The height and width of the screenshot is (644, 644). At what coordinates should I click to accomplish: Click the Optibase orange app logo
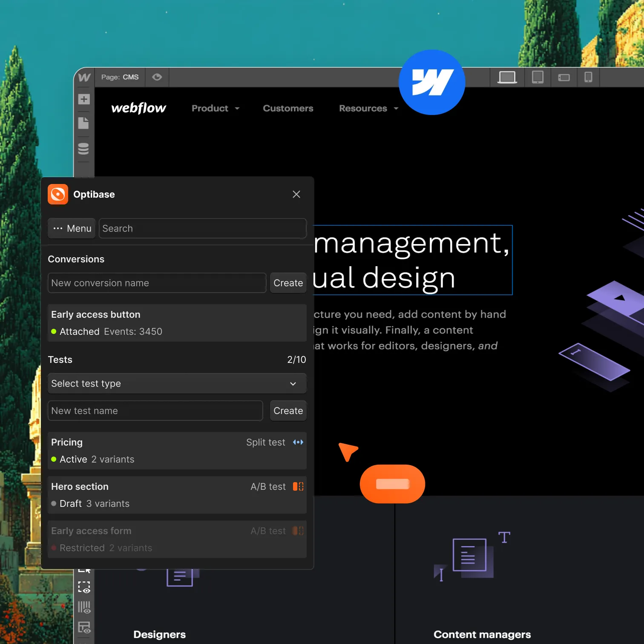[58, 194]
